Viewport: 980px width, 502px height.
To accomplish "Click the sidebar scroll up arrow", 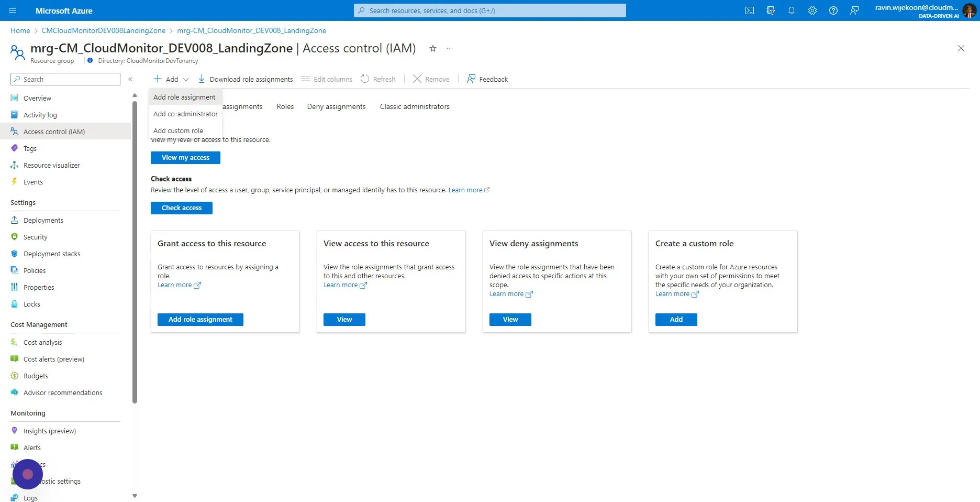I will point(135,95).
